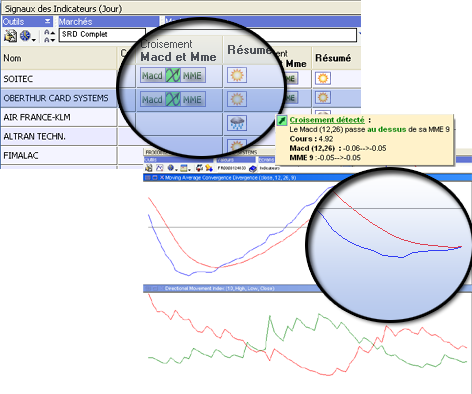This screenshot has height=394, width=472.
Task: Click the Croisement détecté link in tooltip
Action: coord(327,120)
